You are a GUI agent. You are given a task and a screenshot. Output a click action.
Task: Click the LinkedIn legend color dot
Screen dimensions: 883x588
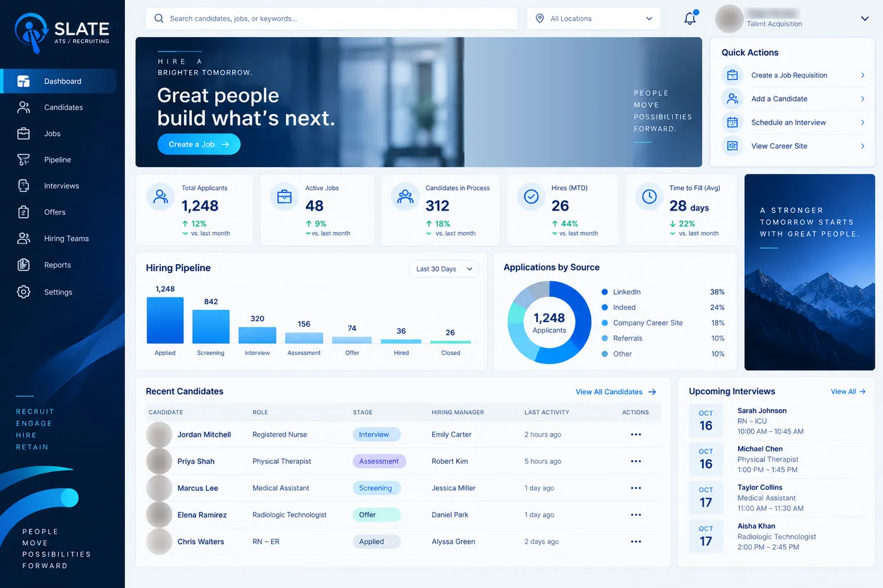pyautogui.click(x=605, y=292)
